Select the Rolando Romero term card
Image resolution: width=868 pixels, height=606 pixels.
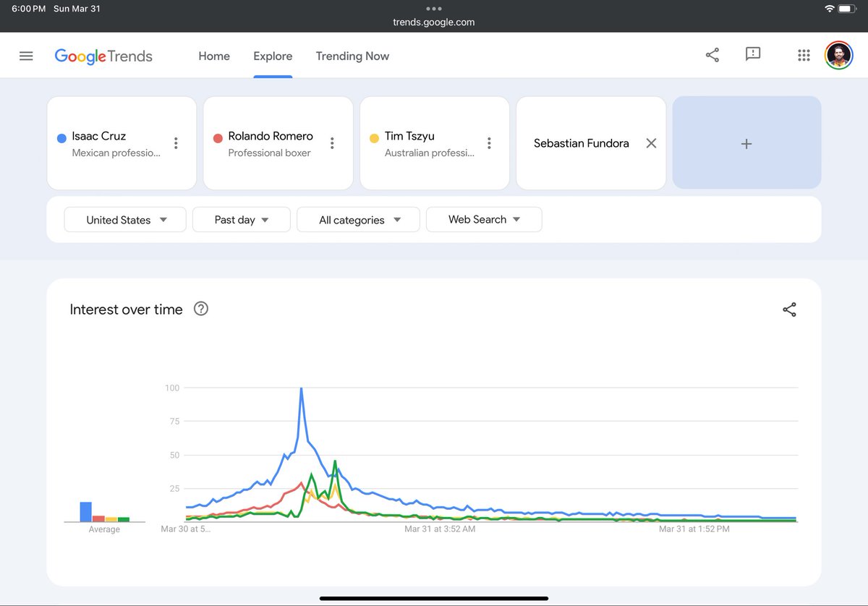[x=278, y=143]
